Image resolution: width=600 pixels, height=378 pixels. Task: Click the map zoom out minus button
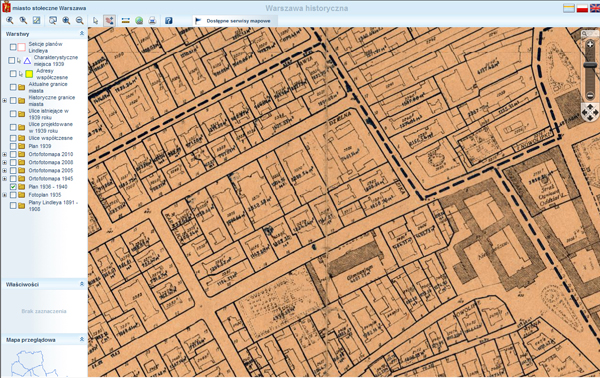click(x=590, y=95)
